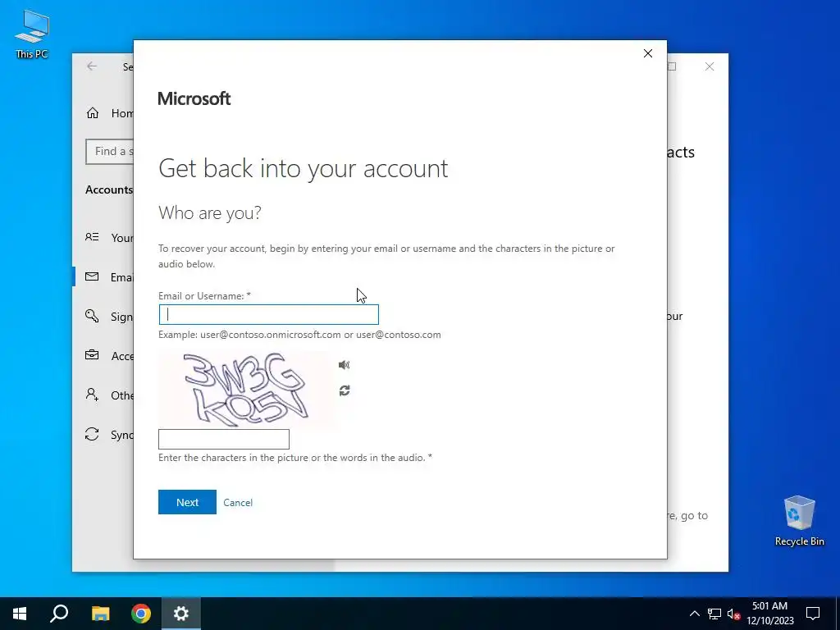This screenshot has height=630, width=840.
Task: Click the Enter the characters instruction text
Action: tap(295, 458)
